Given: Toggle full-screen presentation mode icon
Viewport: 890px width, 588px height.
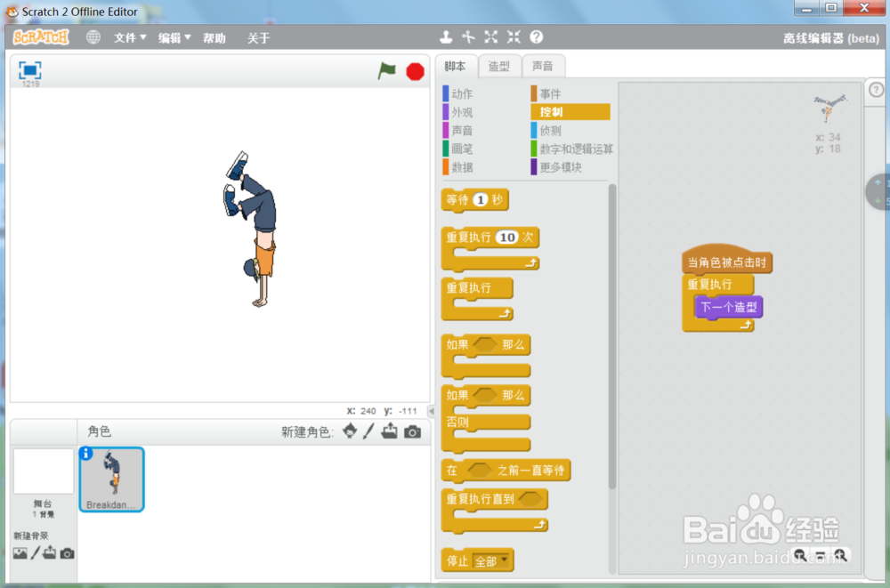Looking at the screenshot, I should pos(30,69).
